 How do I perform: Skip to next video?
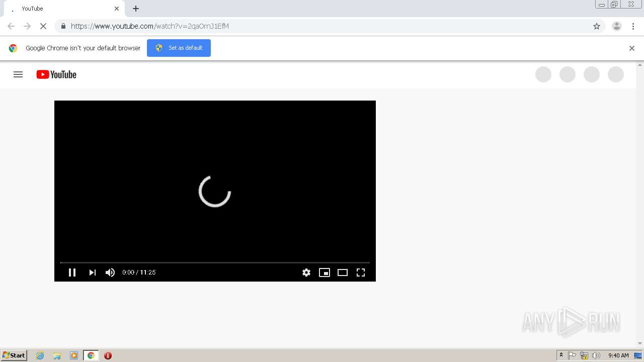click(92, 273)
